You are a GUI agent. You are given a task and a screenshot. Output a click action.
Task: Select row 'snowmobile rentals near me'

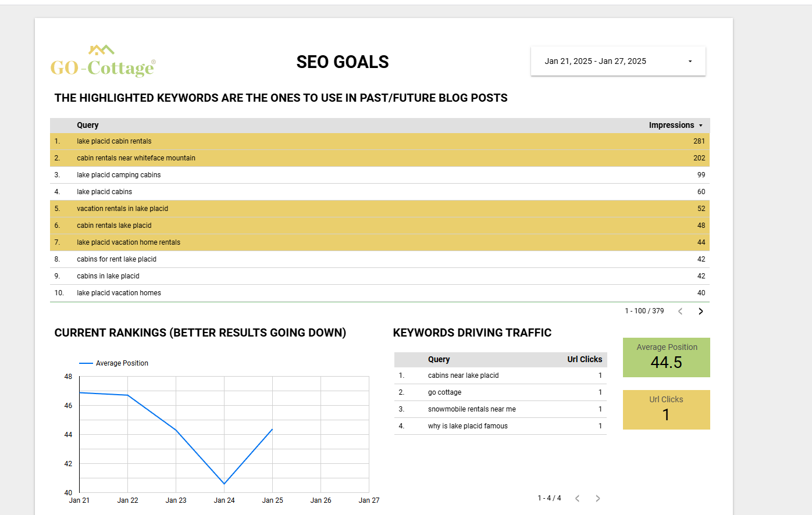500,409
